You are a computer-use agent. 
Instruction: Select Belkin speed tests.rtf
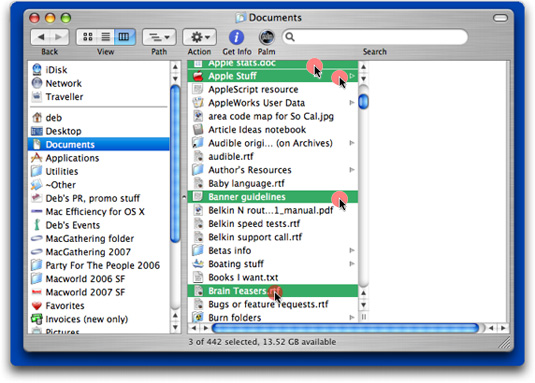coord(272,224)
